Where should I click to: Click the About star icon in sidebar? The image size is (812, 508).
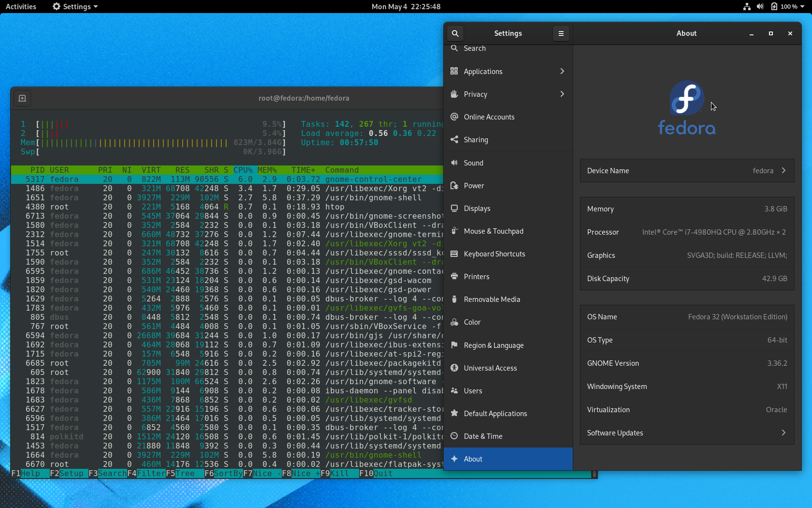click(454, 459)
